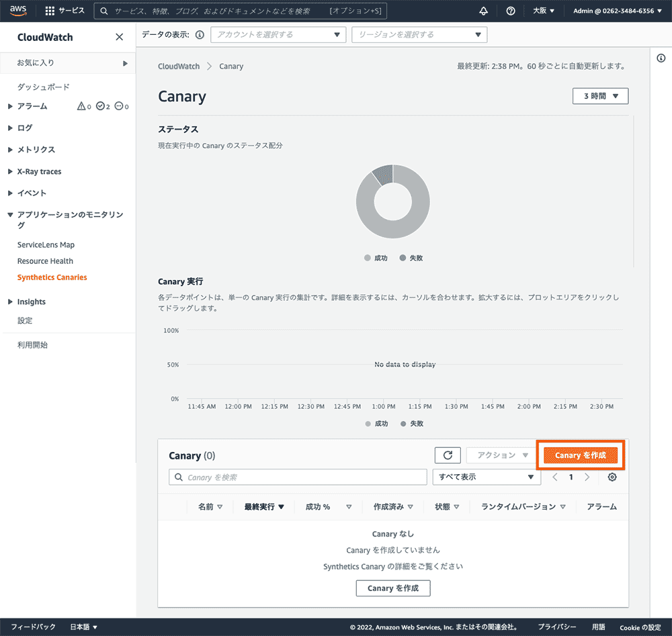This screenshot has width=672, height=636.
Task: Click the notifications bell icon
Action: click(x=483, y=11)
